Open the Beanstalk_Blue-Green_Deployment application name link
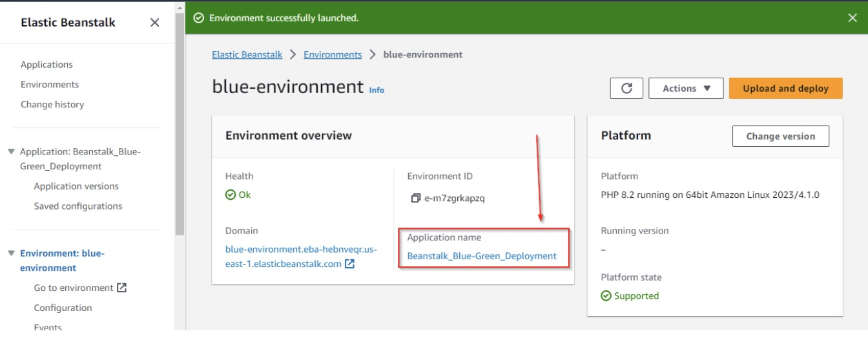The width and height of the screenshot is (868, 344). tap(482, 256)
